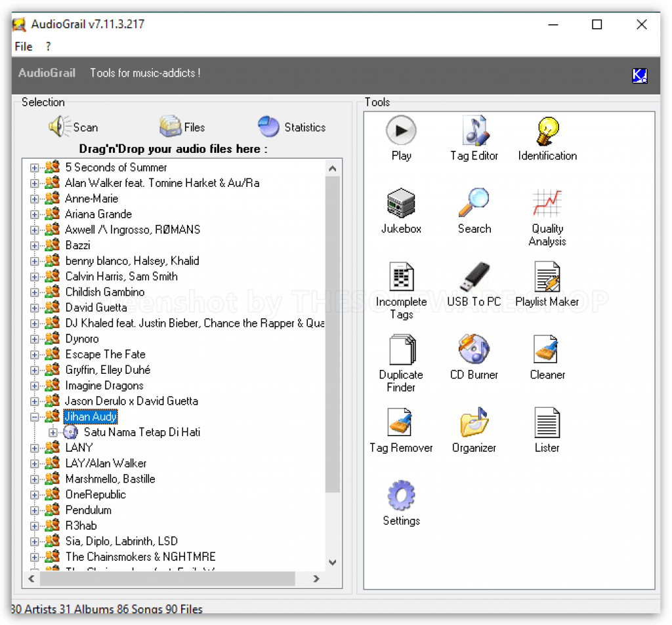
Task: Select the Satu Nama Tetap Di Hati album
Action: tap(142, 433)
